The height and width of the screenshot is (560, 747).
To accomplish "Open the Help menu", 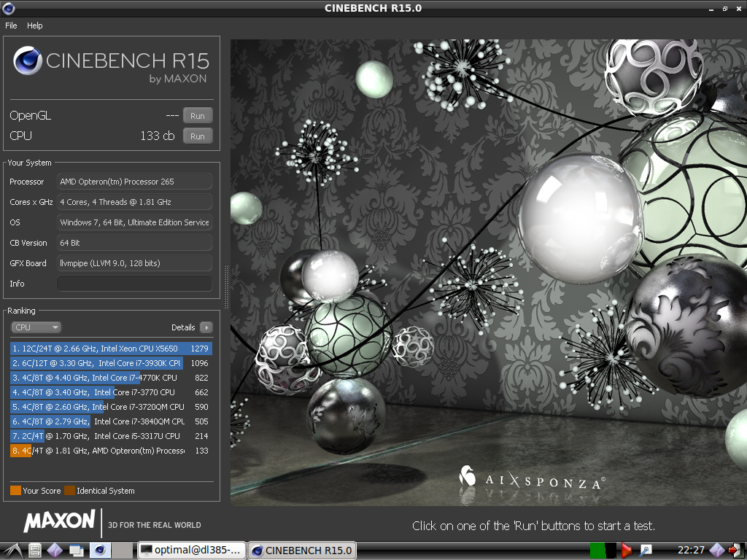I will 35,26.
